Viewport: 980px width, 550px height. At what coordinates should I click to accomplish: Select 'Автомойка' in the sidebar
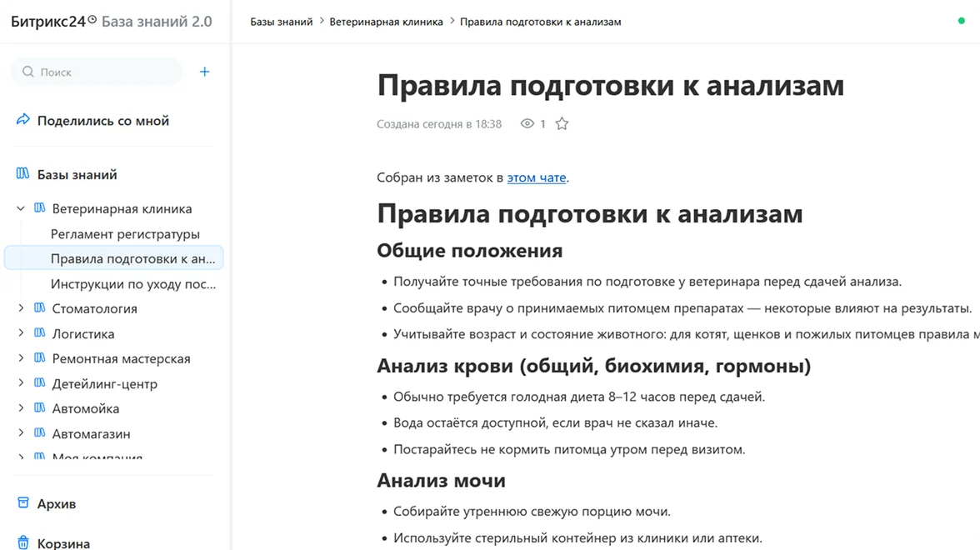tap(86, 408)
